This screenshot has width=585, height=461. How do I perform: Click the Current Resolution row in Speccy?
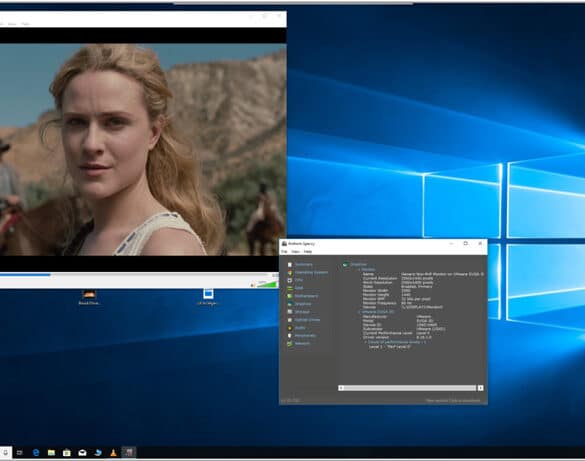tap(398, 278)
